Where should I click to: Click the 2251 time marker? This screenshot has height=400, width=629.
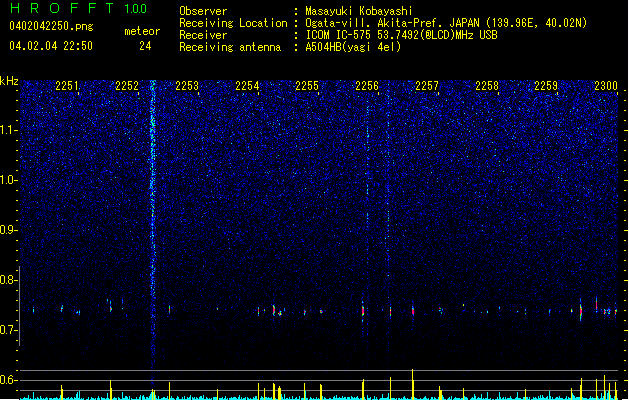coord(67,86)
